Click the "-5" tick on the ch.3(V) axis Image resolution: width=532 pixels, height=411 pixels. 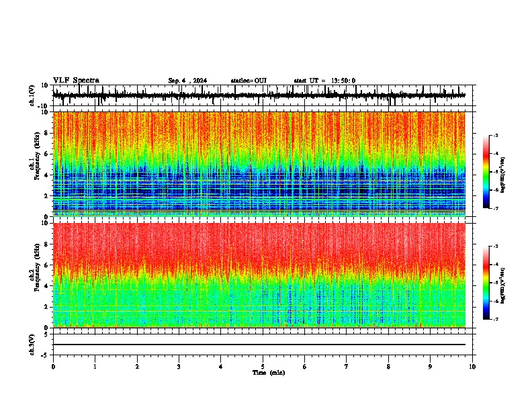[x=45, y=355]
